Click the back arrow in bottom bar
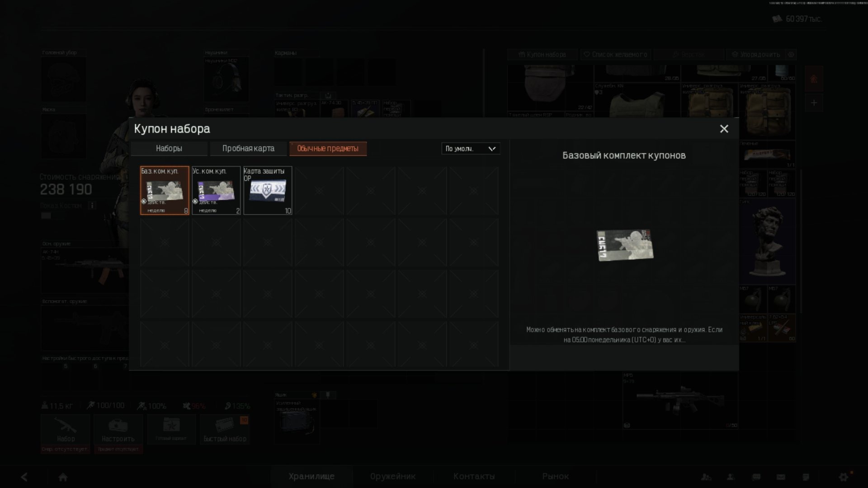The width and height of the screenshot is (868, 488). (x=24, y=477)
